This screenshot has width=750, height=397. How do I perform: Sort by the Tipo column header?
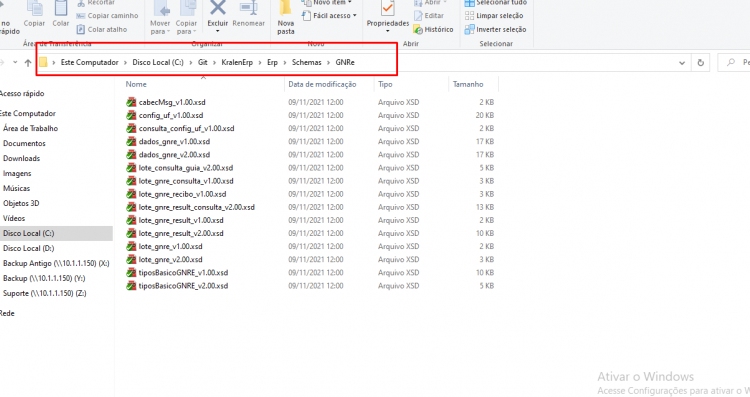point(385,84)
